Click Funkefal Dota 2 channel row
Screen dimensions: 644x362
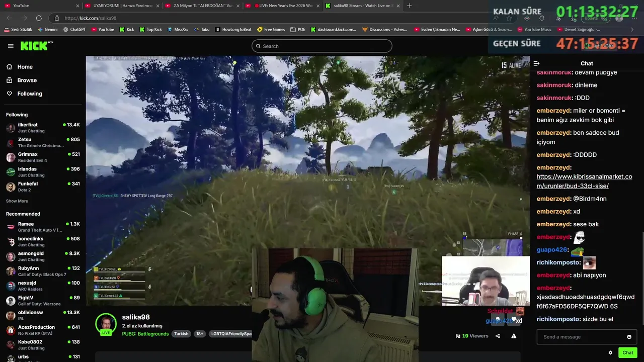click(x=43, y=187)
